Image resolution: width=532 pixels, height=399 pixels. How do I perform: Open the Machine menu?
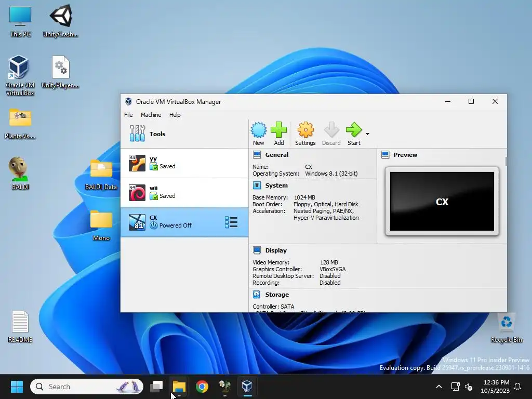tap(151, 115)
